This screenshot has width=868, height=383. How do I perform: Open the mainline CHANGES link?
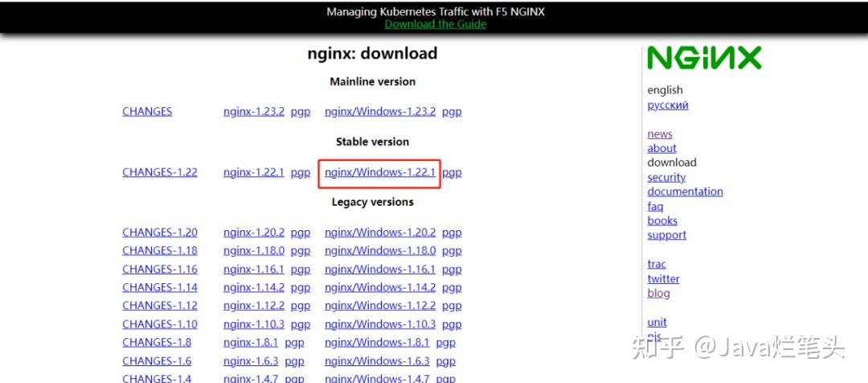tap(147, 111)
